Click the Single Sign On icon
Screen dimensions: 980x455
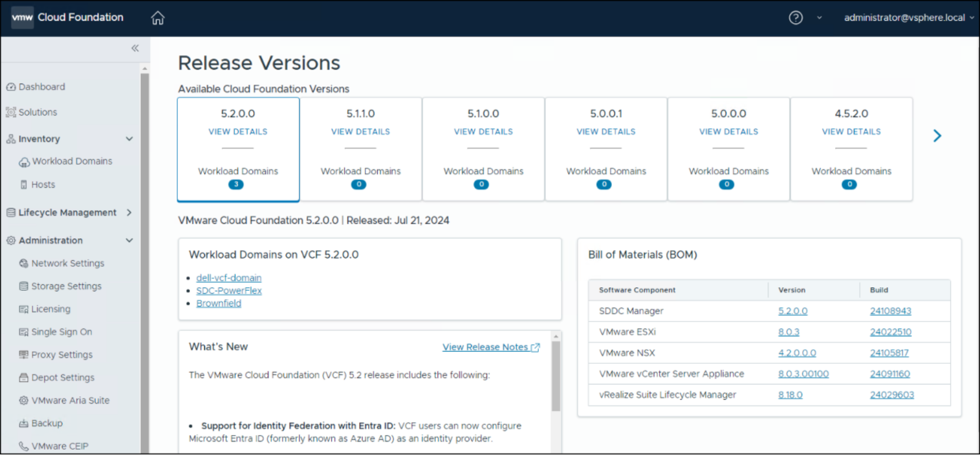[24, 333]
